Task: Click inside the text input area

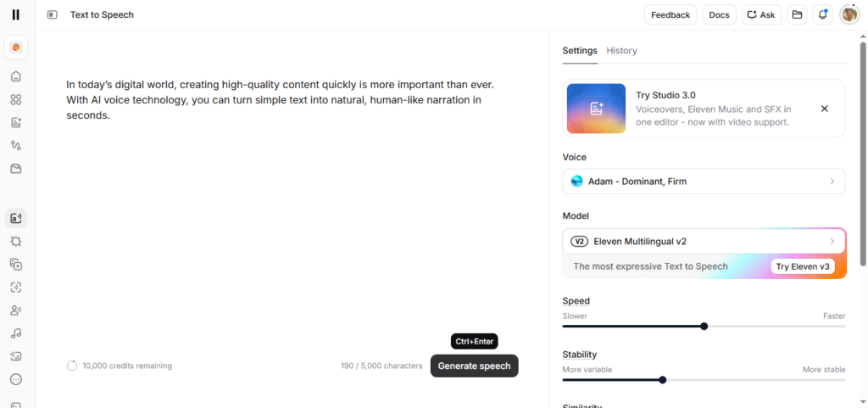Action: [x=280, y=212]
